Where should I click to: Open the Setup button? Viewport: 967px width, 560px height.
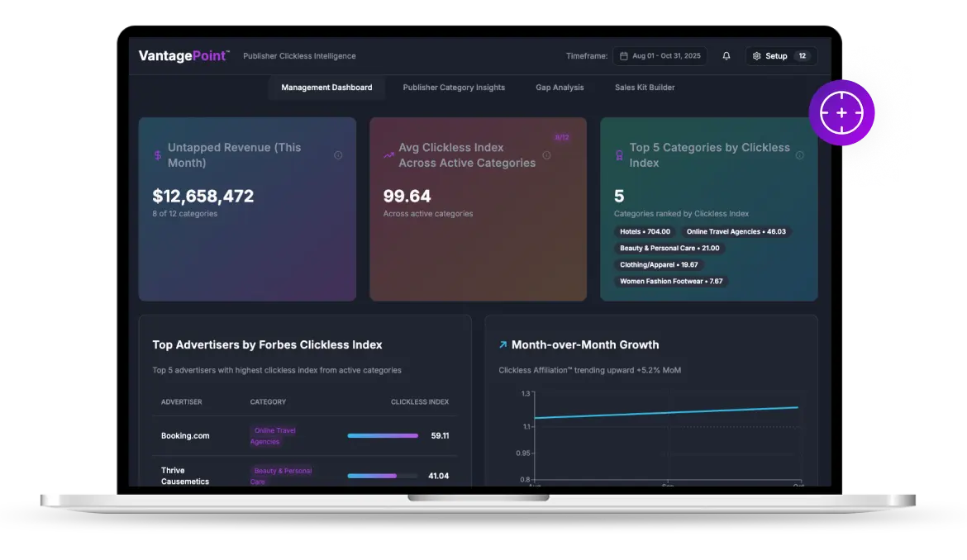point(781,56)
